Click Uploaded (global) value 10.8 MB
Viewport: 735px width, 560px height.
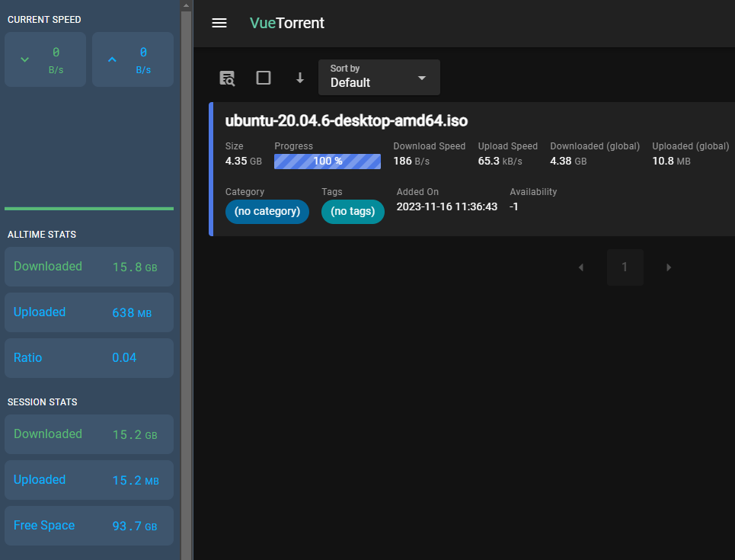tap(671, 162)
